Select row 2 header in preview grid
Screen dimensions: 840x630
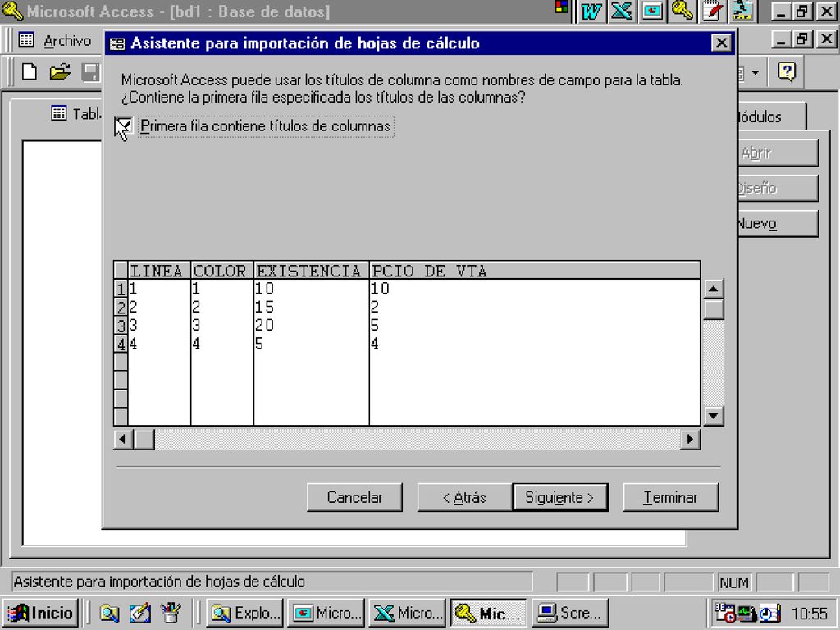[121, 307]
